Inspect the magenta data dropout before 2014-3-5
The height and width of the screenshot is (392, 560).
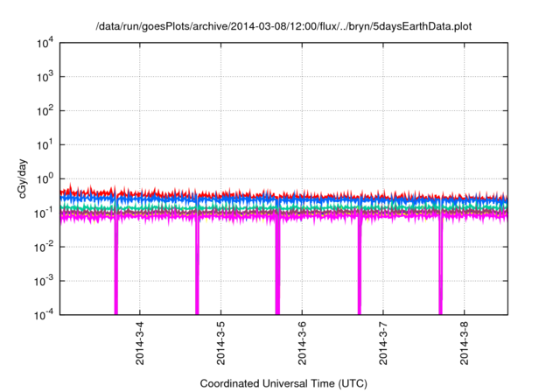197,264
